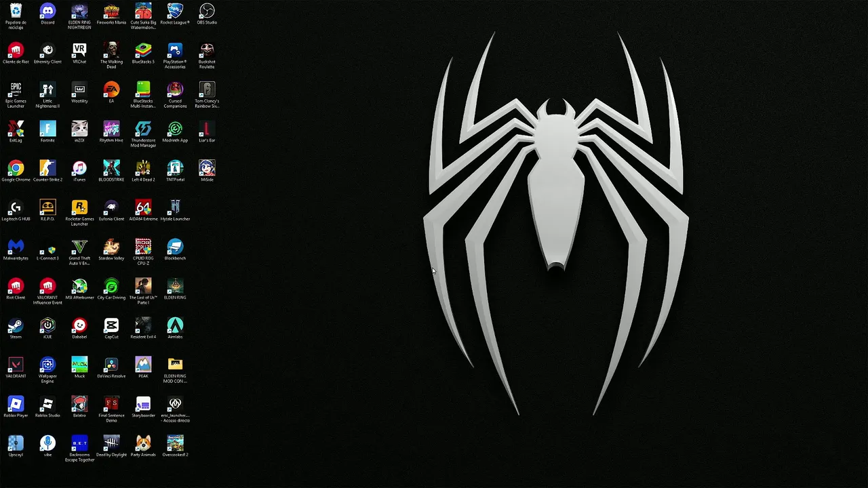Select PlayStation Accessories icon
Viewport: 868px width, 488px height.
coord(175,51)
